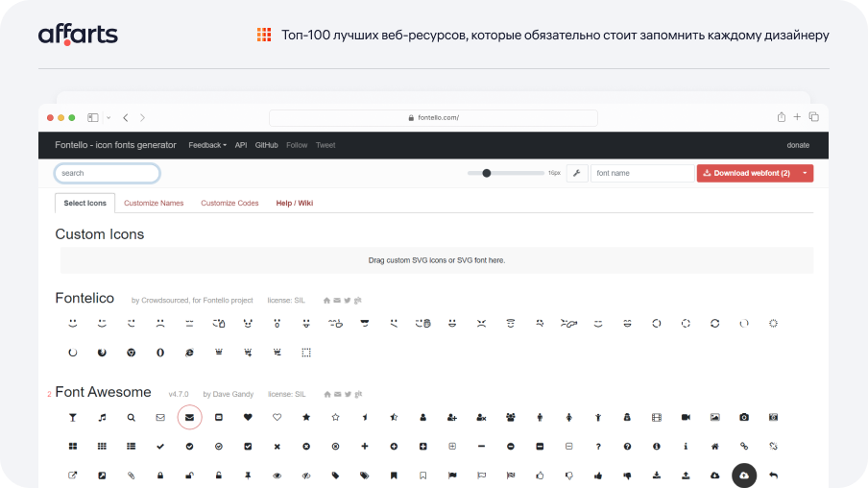The height and width of the screenshot is (488, 868).
Task: Select the outlined heart icon
Action: point(277,418)
